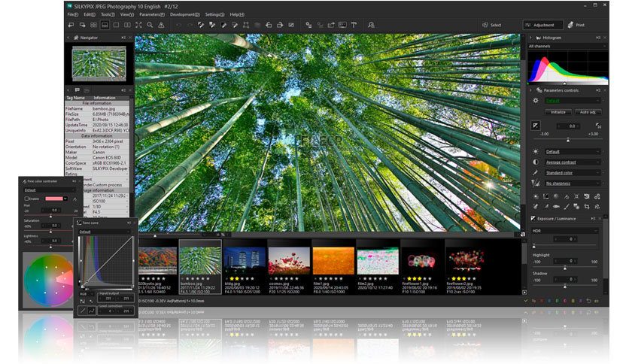Click the Adjustment mode button
This screenshot has width=629, height=364.
click(x=542, y=25)
